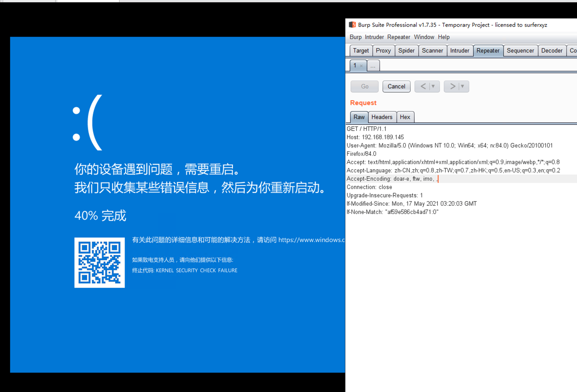Click the User-Agent header line
Image resolution: width=577 pixels, height=392 pixels.
tap(450, 146)
